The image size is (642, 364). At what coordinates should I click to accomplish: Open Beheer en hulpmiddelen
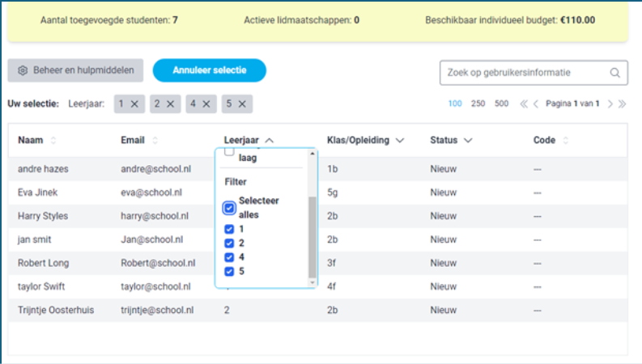76,71
